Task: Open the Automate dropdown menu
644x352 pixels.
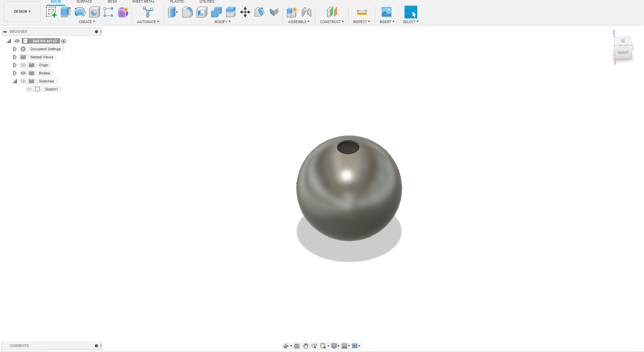Action: point(148,22)
